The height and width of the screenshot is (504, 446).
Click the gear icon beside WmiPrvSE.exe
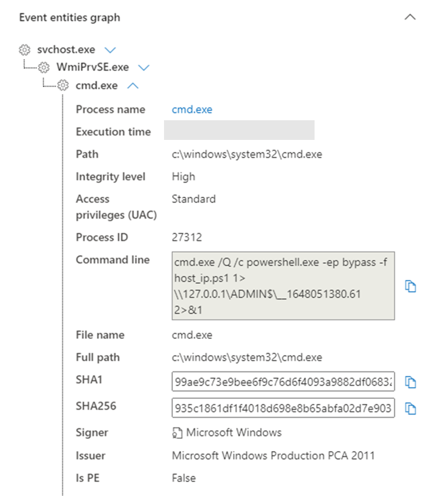[x=43, y=67]
